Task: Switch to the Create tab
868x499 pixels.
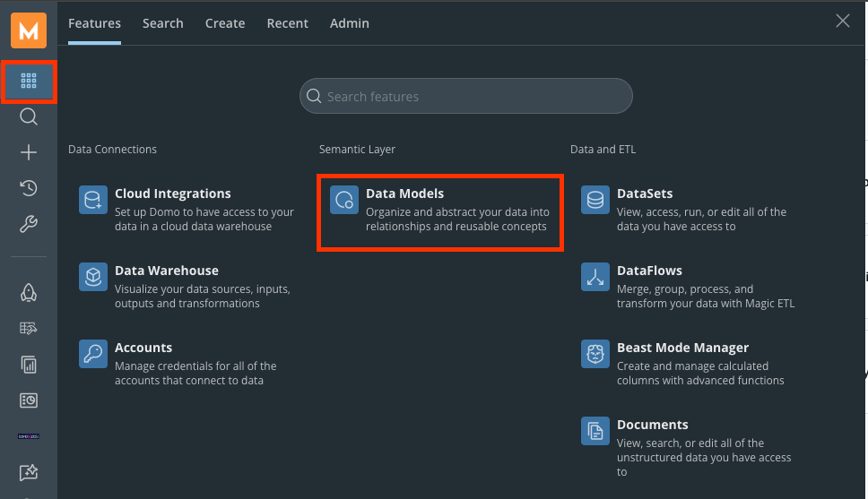Action: click(x=225, y=23)
